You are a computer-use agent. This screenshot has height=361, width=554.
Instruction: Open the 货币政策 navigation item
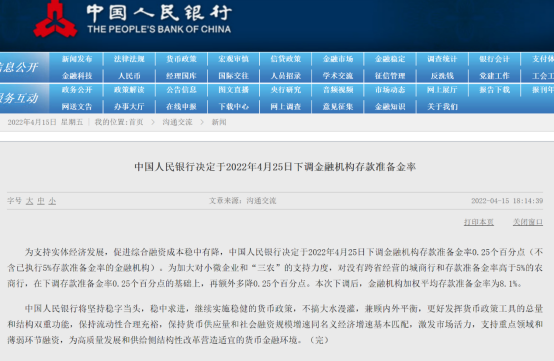(x=181, y=59)
